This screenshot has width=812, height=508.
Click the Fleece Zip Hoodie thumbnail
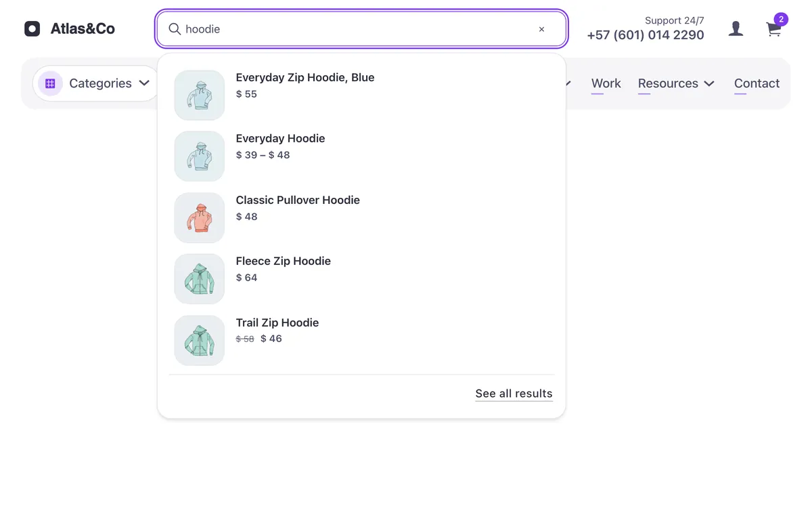tap(200, 278)
